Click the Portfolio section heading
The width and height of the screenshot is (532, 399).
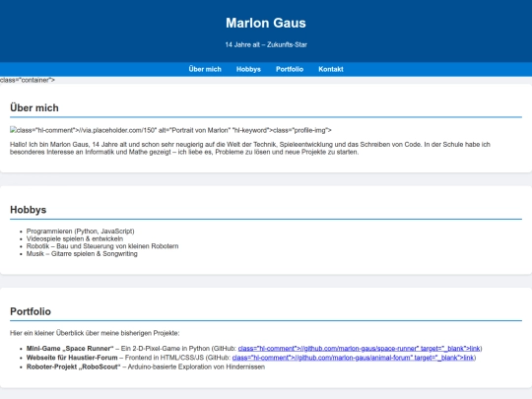tap(31, 311)
